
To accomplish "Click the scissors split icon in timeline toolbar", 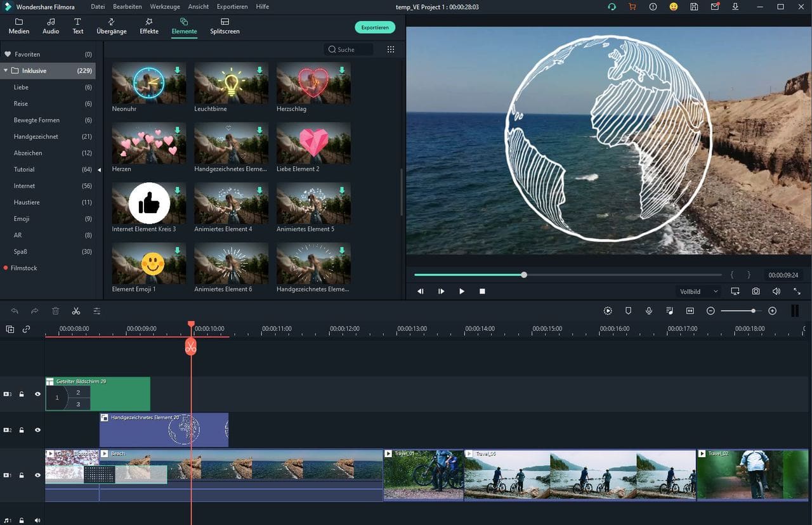I will tap(76, 311).
